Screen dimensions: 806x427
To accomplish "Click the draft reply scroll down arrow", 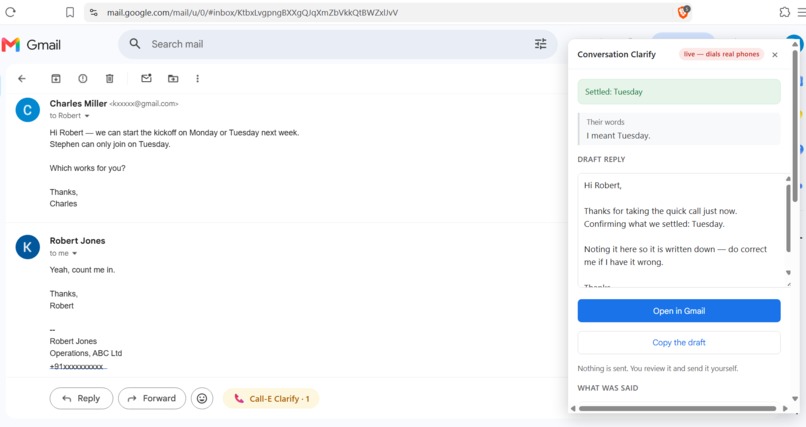I will click(788, 273).
